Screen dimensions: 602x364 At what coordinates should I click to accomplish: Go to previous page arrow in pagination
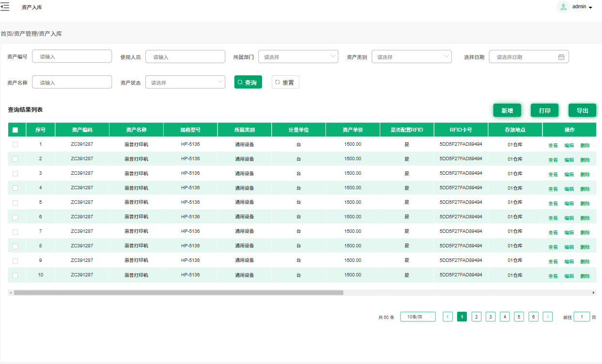point(448,317)
